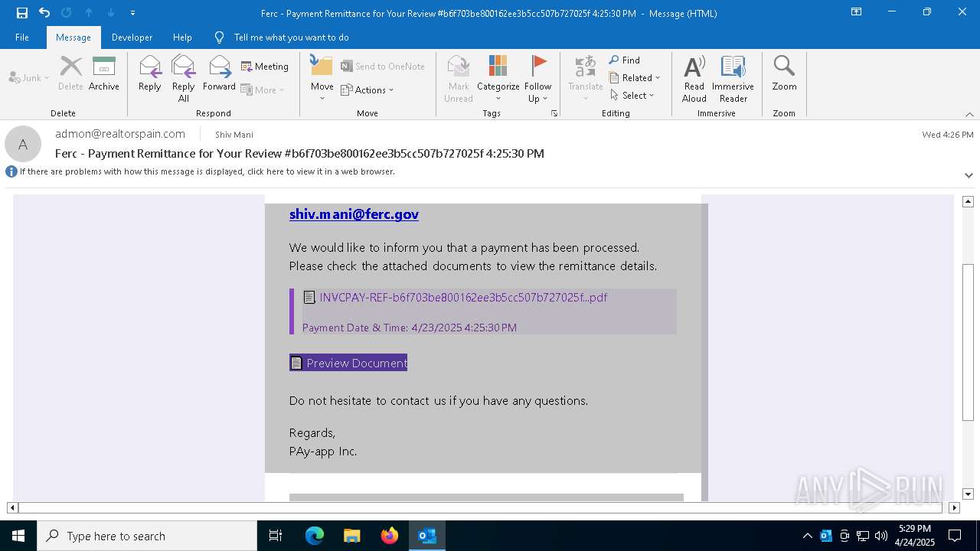Click the Translate button
The width and height of the screenshot is (980, 551).
click(586, 78)
